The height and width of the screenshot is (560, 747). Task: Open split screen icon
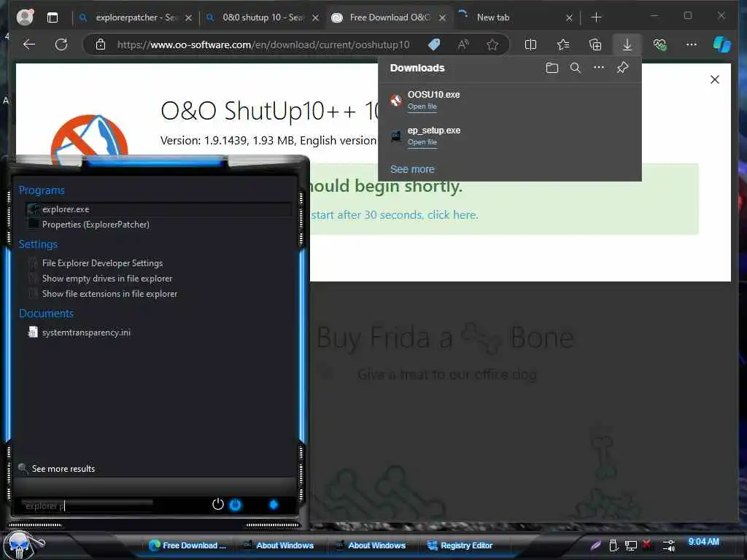click(x=530, y=44)
